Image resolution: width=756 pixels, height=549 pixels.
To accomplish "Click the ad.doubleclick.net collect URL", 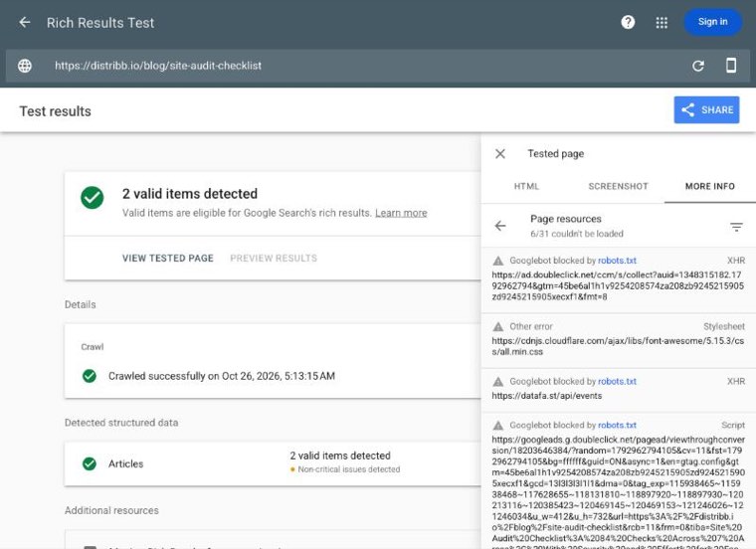I will tap(618, 285).
